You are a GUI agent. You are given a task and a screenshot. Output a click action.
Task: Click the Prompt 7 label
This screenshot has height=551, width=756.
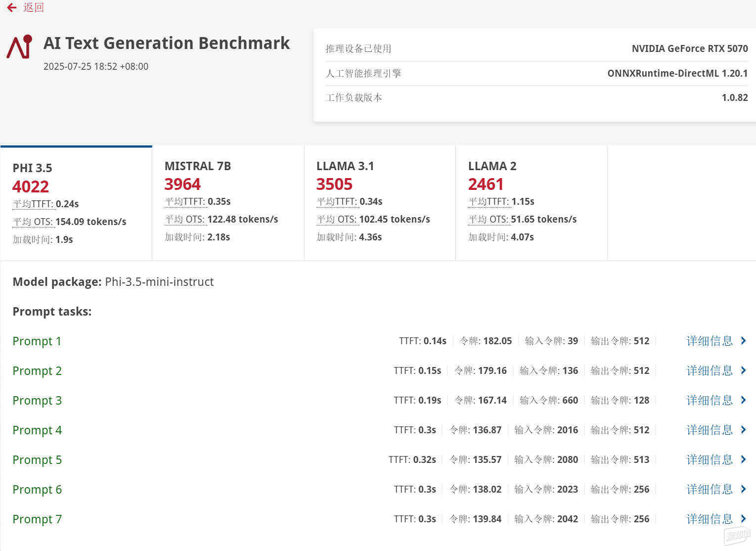(37, 519)
